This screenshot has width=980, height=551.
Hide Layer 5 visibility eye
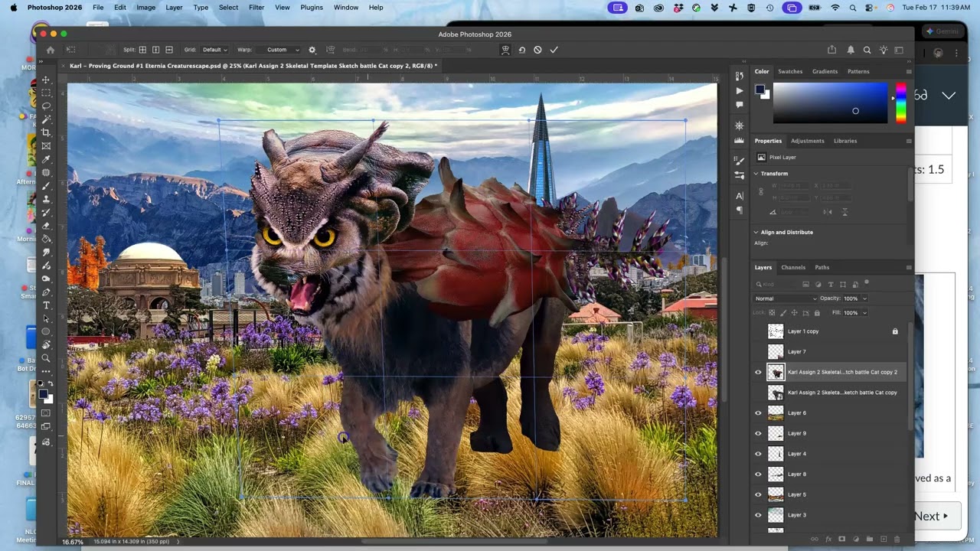click(x=759, y=494)
